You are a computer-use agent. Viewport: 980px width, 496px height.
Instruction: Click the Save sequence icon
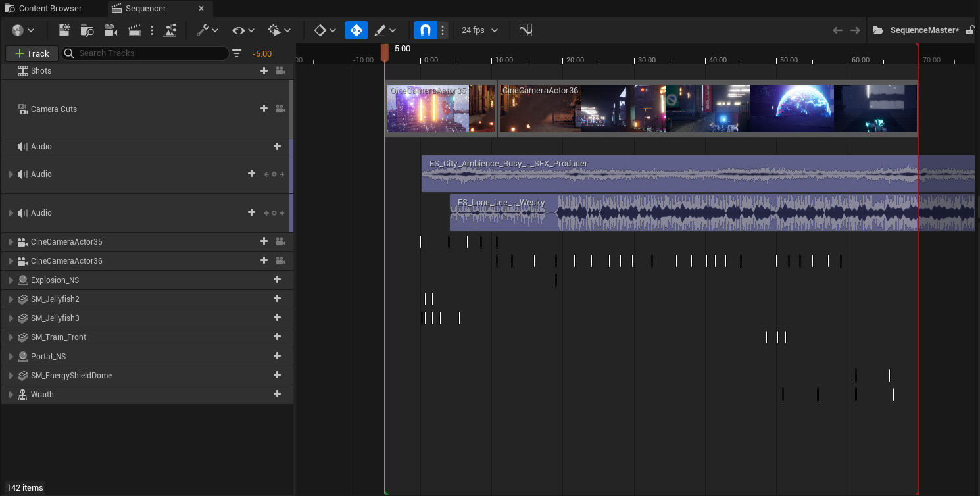[64, 30]
